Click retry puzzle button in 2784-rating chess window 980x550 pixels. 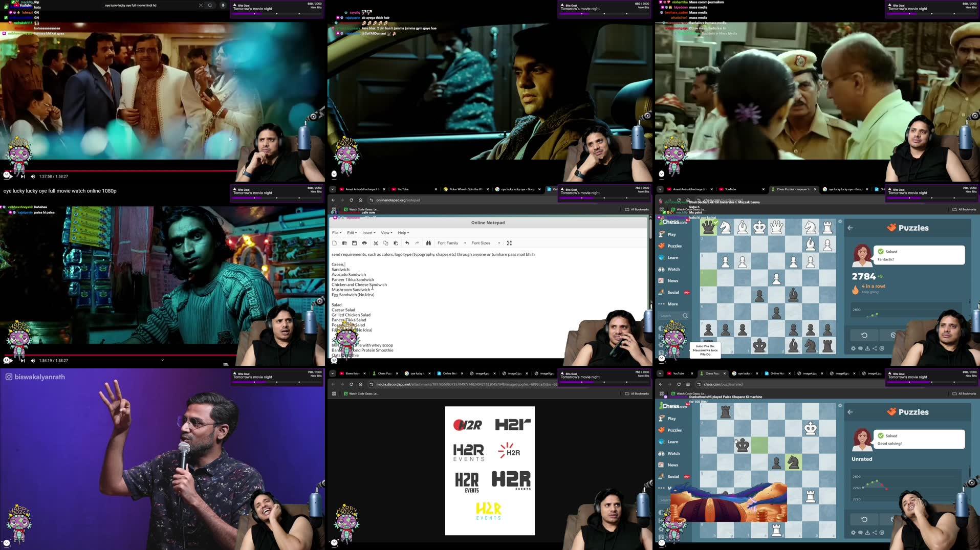(864, 335)
